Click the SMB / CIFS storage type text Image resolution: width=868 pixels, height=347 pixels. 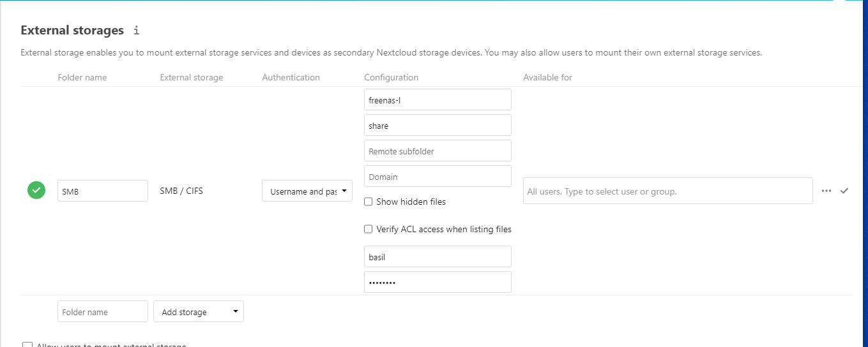181,191
